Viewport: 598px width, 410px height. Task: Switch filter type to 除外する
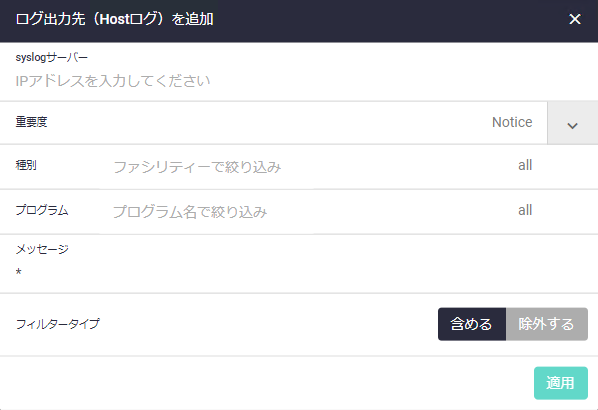[547, 324]
